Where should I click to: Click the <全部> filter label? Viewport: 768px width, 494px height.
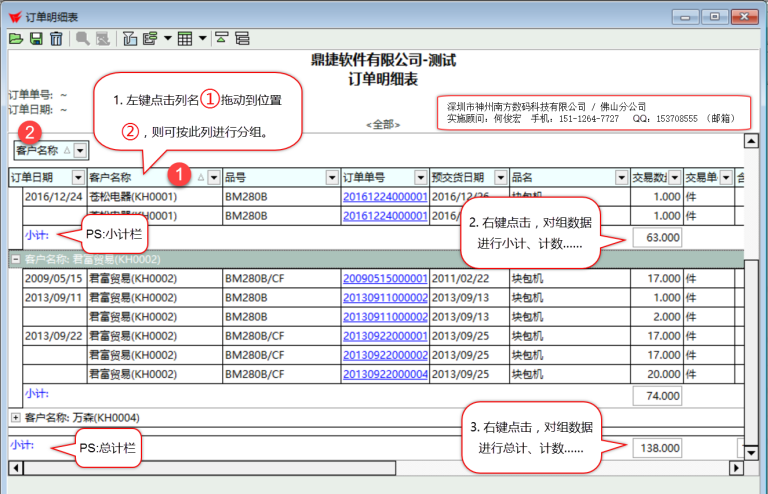point(383,125)
